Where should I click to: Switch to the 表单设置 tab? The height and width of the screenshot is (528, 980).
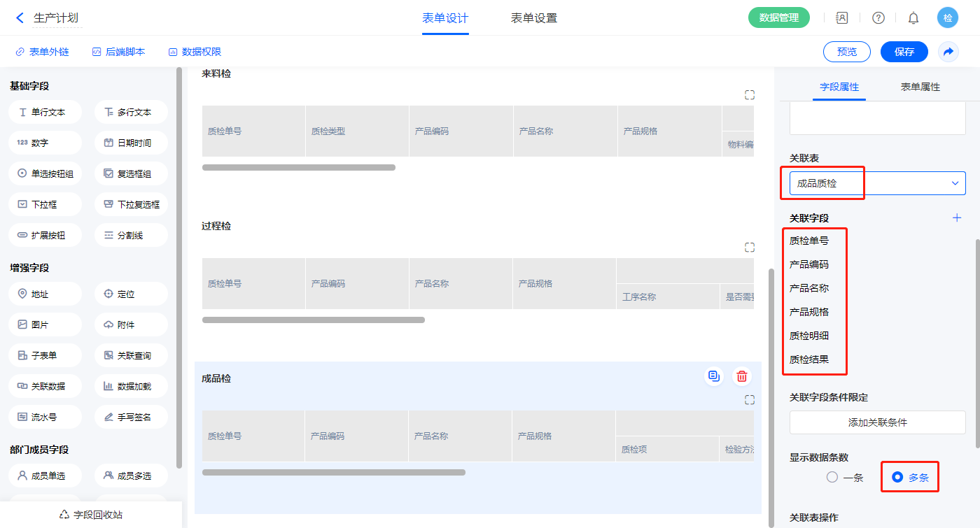pyautogui.click(x=533, y=18)
